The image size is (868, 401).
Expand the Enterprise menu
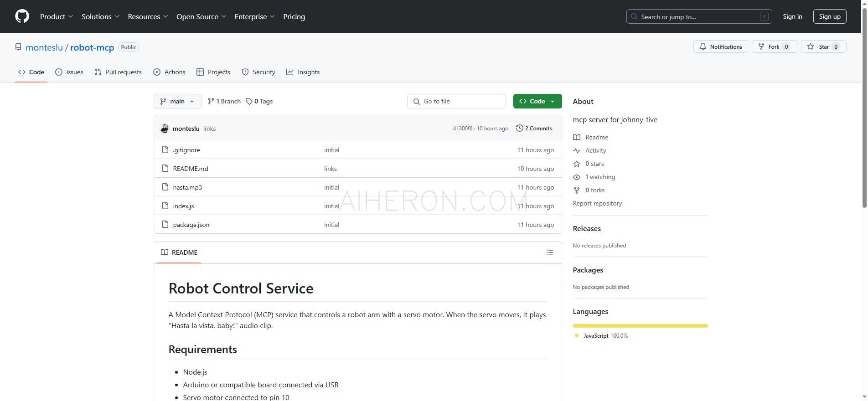point(254,16)
